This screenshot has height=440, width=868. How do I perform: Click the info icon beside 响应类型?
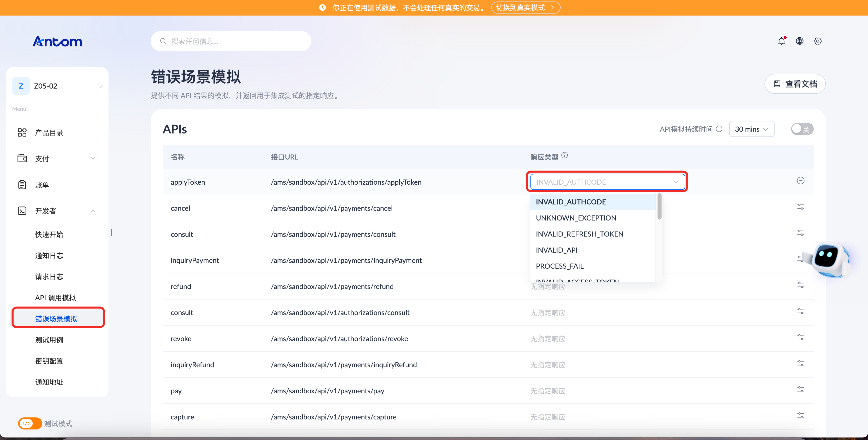tap(565, 155)
